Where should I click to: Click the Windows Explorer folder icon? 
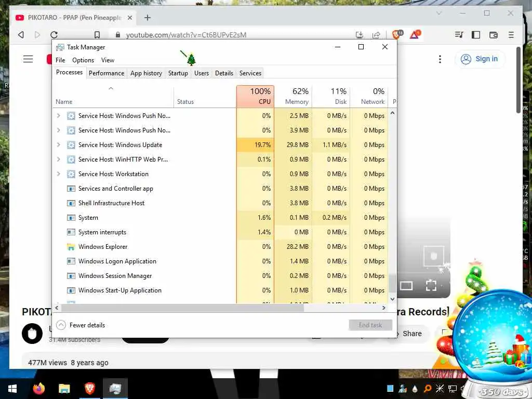(71, 247)
